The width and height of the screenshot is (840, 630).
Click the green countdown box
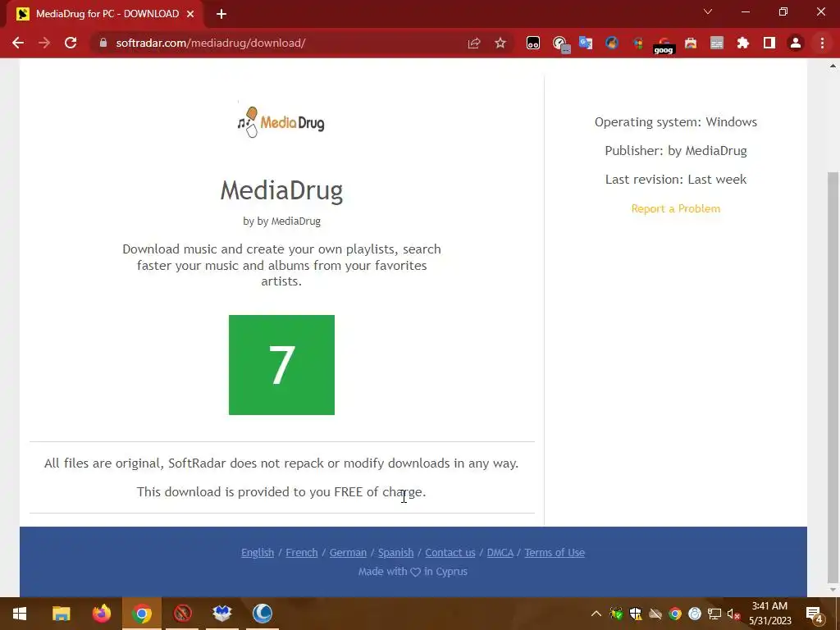point(281,365)
